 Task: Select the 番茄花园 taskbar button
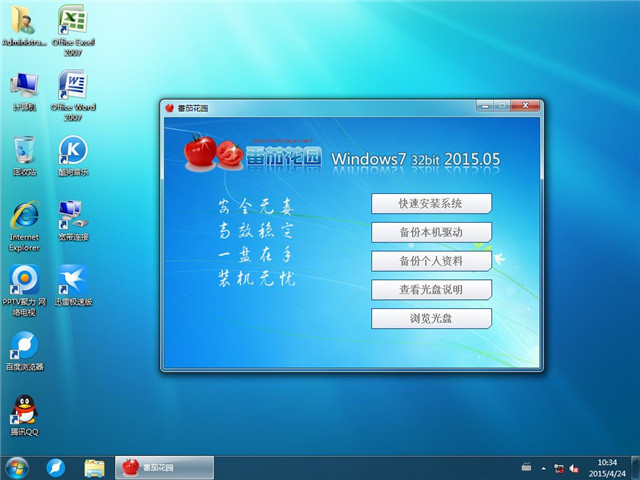tap(164, 468)
